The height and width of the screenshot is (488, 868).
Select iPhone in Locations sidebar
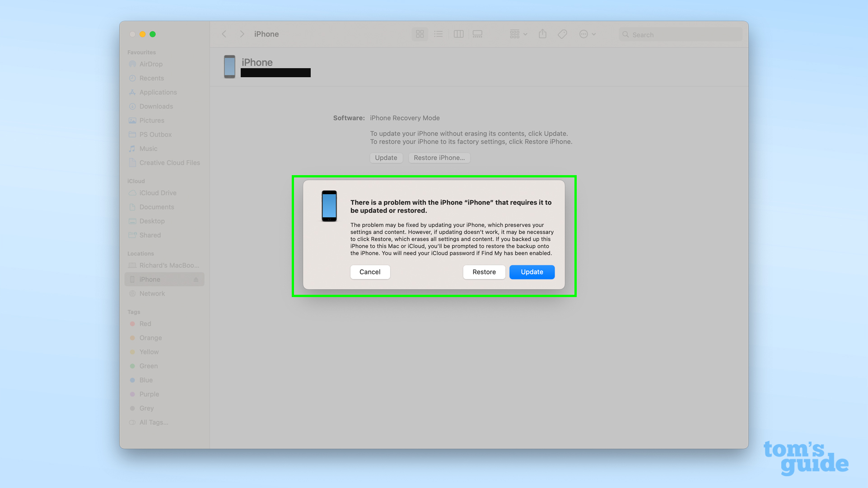point(149,279)
